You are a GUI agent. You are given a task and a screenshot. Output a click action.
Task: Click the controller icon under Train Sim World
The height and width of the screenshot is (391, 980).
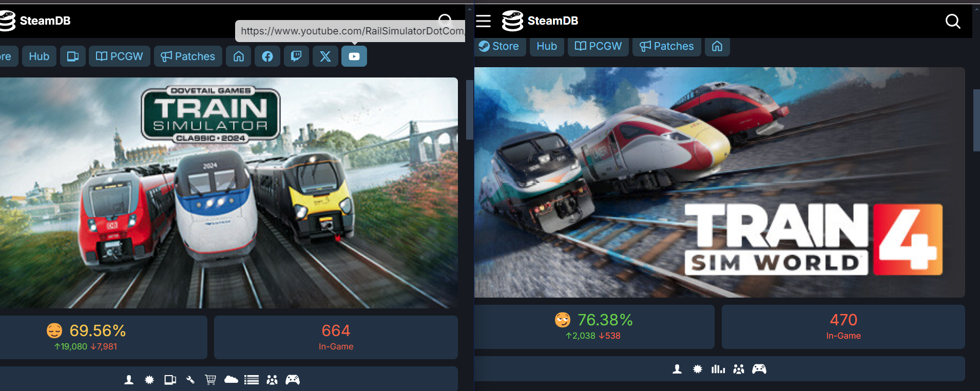click(x=759, y=369)
